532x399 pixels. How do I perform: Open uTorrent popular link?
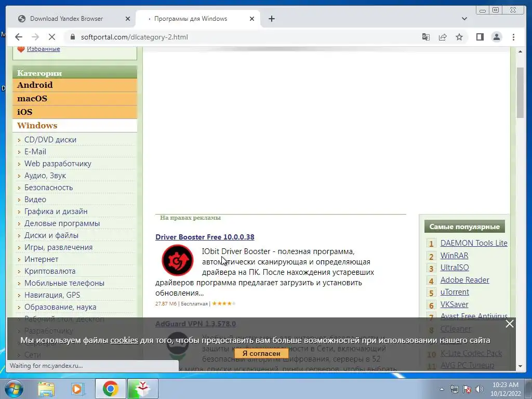455,292
